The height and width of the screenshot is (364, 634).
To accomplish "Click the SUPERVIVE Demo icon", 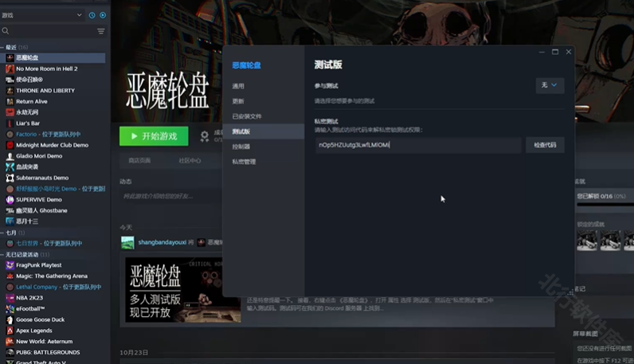I will (x=10, y=200).
